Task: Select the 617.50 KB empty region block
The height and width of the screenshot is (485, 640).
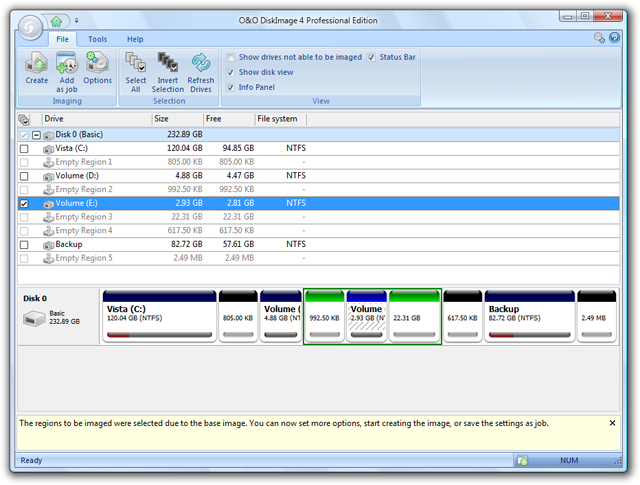Action: tap(462, 316)
